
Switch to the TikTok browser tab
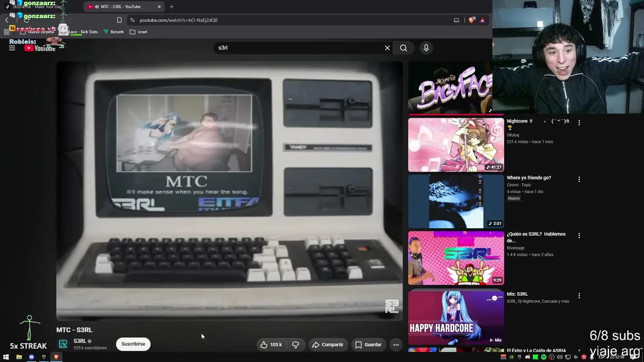41,7
